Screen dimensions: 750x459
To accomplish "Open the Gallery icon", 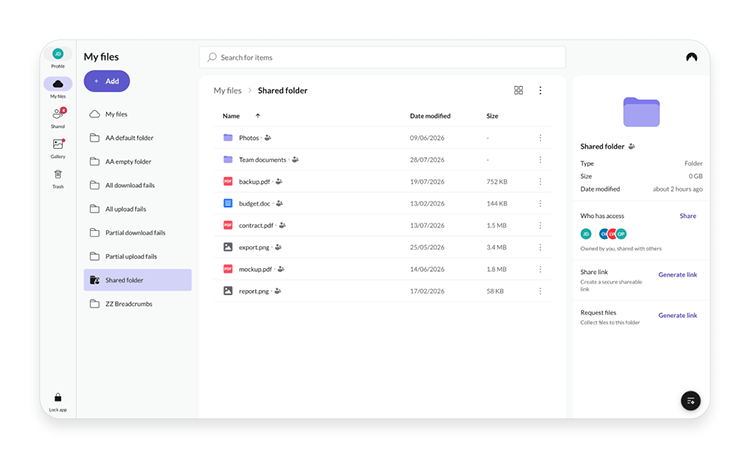I will (58, 144).
